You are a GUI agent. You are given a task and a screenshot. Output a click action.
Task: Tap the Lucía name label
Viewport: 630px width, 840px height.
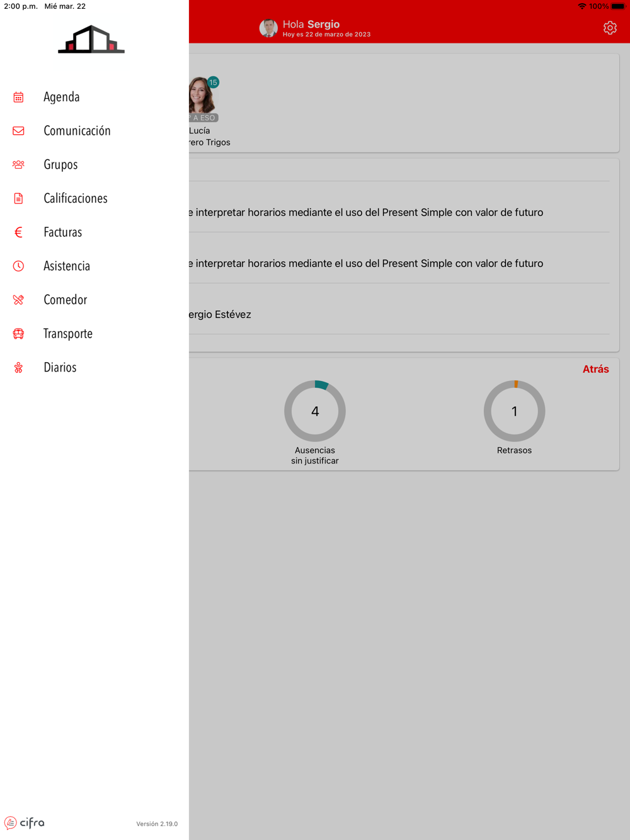click(x=200, y=131)
